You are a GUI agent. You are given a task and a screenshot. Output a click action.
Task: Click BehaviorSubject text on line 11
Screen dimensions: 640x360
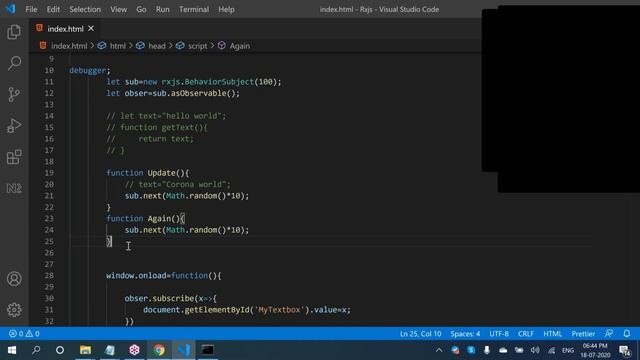pyautogui.click(x=219, y=82)
